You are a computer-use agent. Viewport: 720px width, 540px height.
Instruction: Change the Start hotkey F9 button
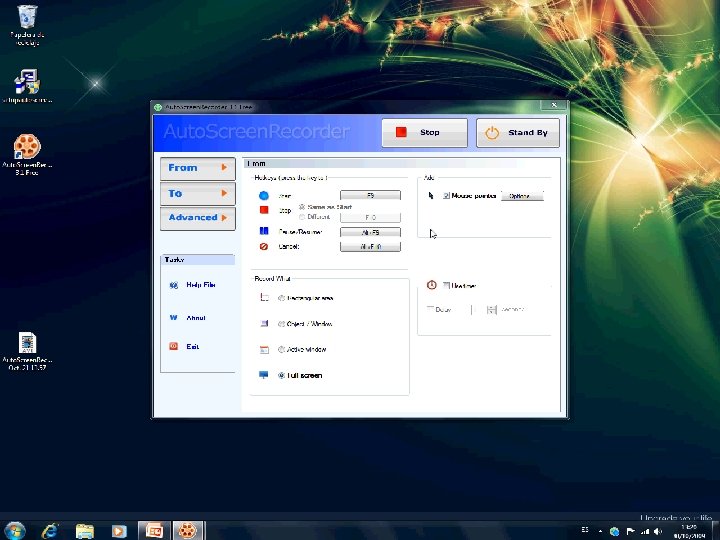(370, 196)
